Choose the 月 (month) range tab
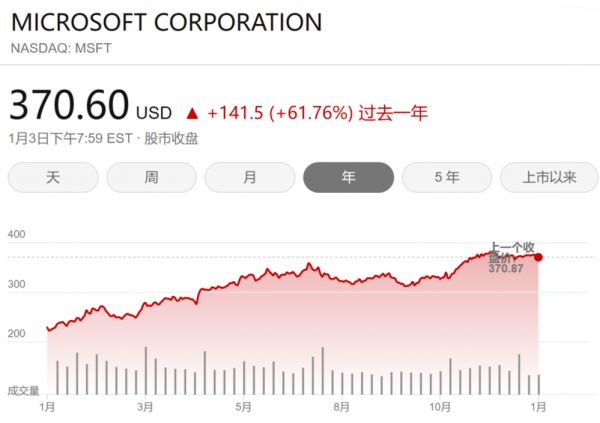 pyautogui.click(x=250, y=178)
